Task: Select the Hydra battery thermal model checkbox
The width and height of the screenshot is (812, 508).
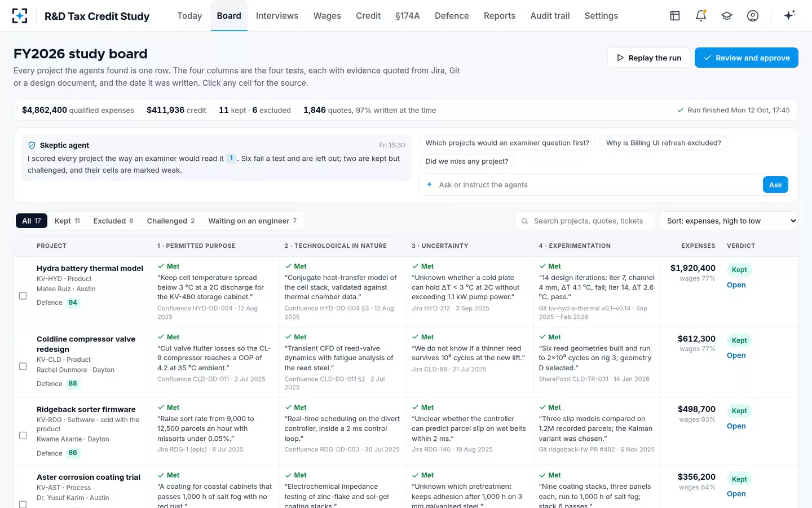Action: (x=23, y=296)
